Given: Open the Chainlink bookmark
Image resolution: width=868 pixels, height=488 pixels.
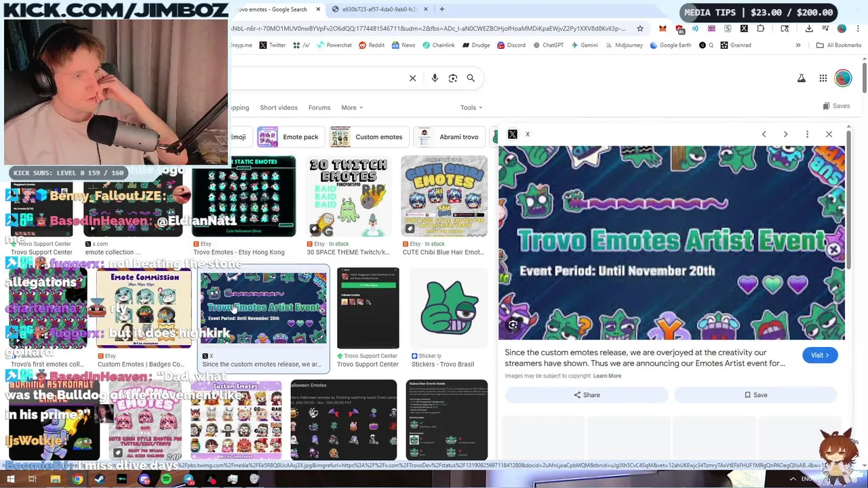Looking at the screenshot, I should tap(438, 45).
